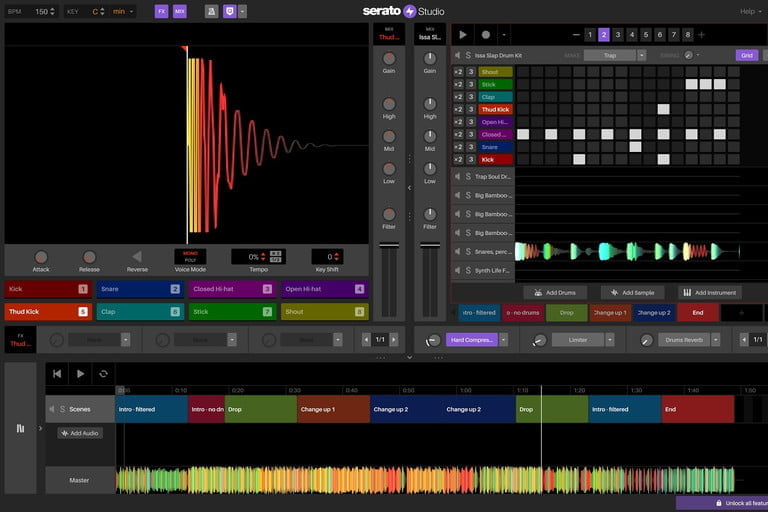Select the Shout drum row label
The width and height of the screenshot is (768, 512).
495,72
